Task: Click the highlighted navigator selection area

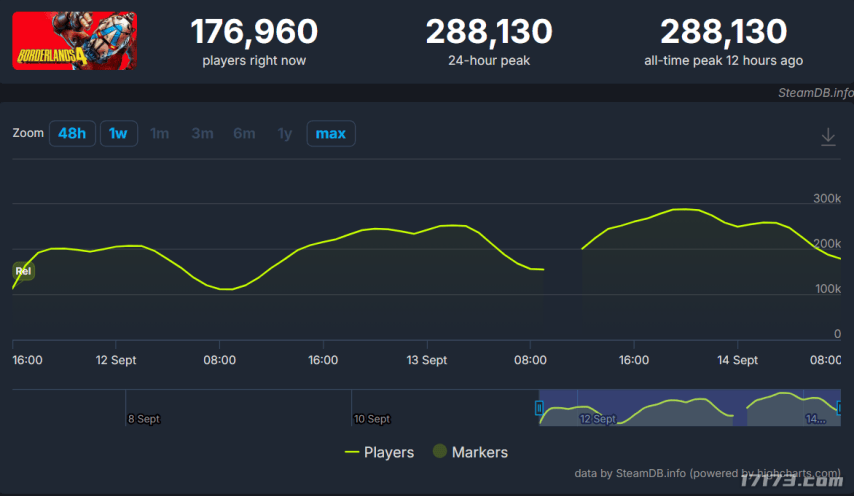Action: (690, 407)
